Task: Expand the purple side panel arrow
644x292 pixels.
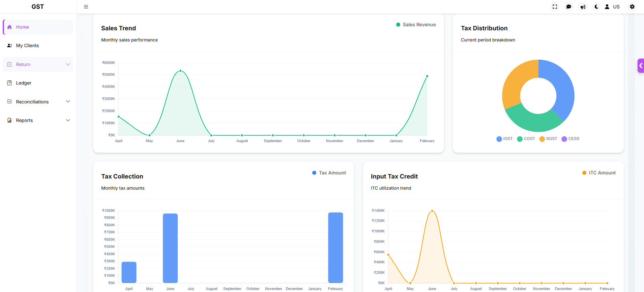Action: point(641,66)
